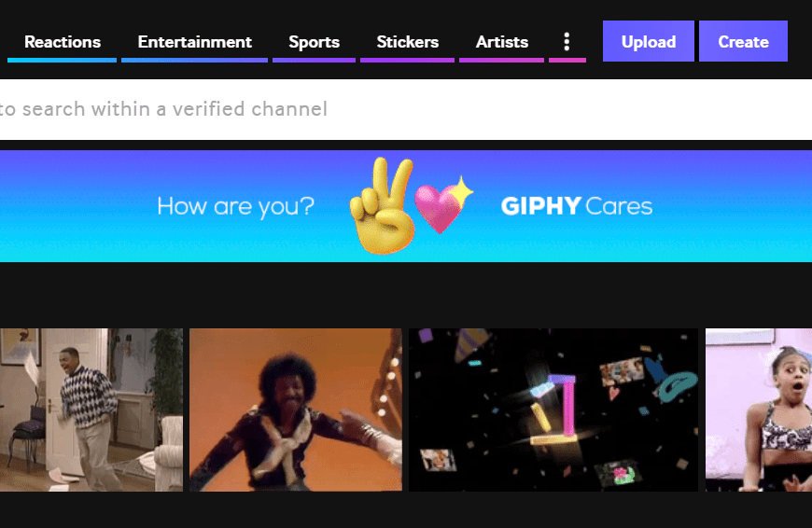This screenshot has width=812, height=528.
Task: Go to the Entertainment category
Action: pos(195,42)
